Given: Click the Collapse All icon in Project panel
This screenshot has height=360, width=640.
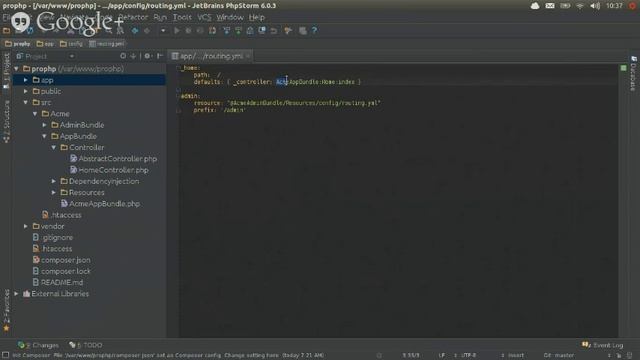Looking at the screenshot, I should 133,56.
